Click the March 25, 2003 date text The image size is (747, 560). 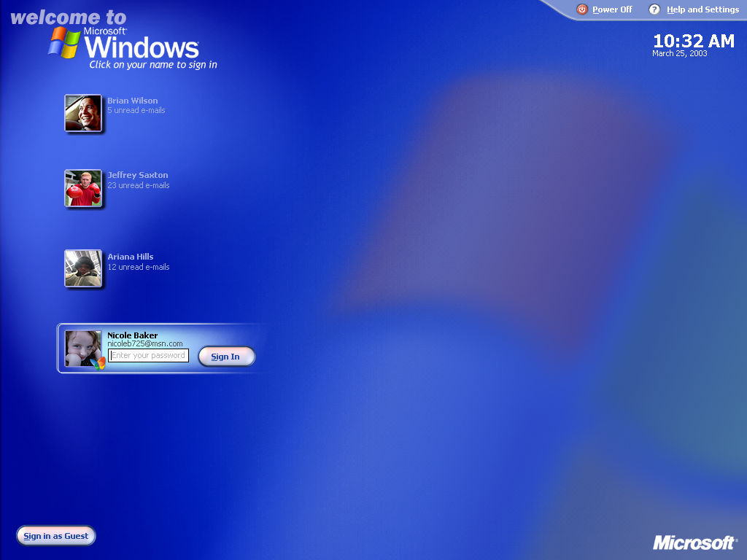click(680, 53)
